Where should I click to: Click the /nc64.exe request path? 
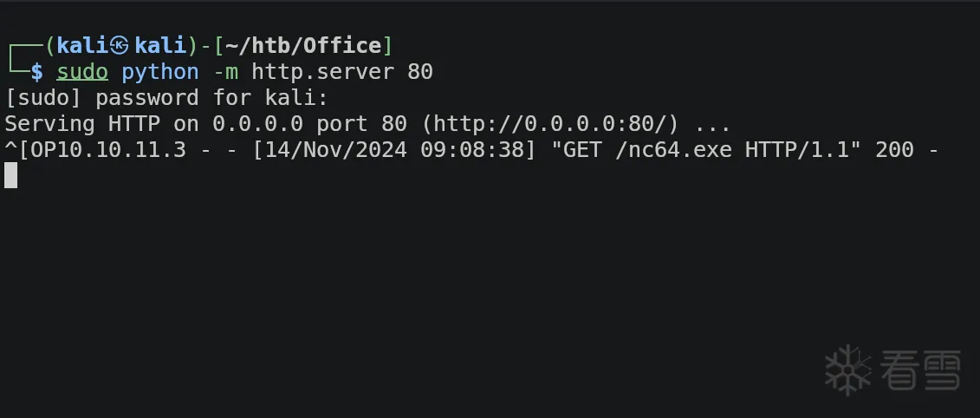[x=674, y=149]
